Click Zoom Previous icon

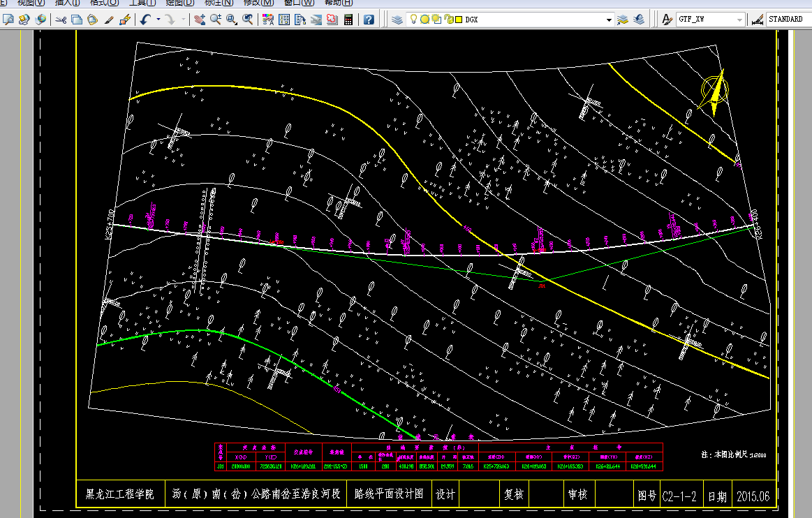tap(248, 20)
